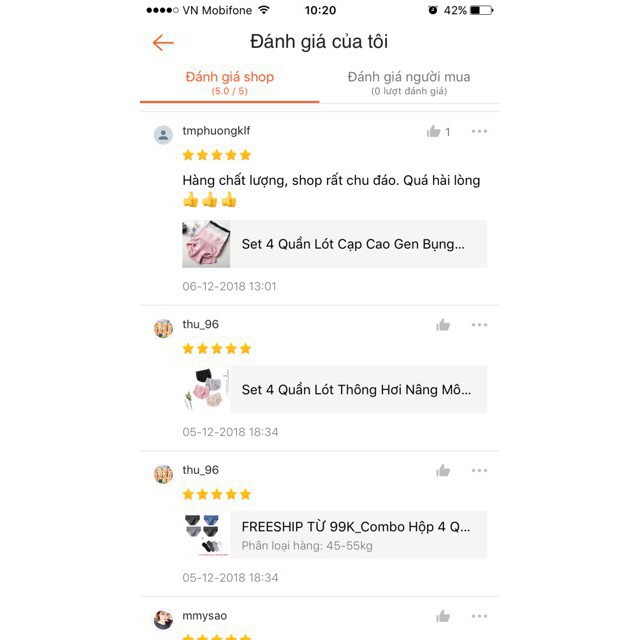Open Set 4 Quần Lót Cạp Cao product link
Viewport: 640px width, 640px height.
(x=334, y=244)
